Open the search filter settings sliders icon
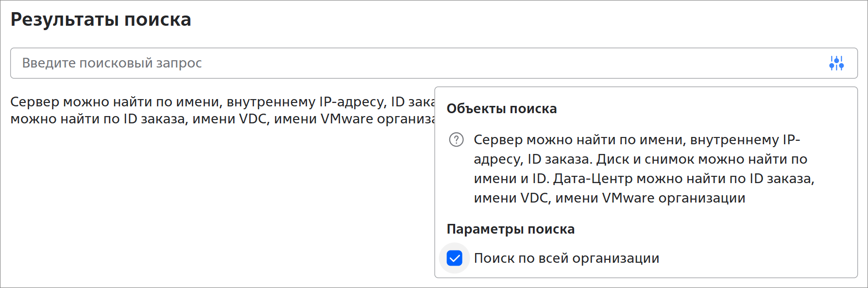The width and height of the screenshot is (868, 288). pos(836,63)
